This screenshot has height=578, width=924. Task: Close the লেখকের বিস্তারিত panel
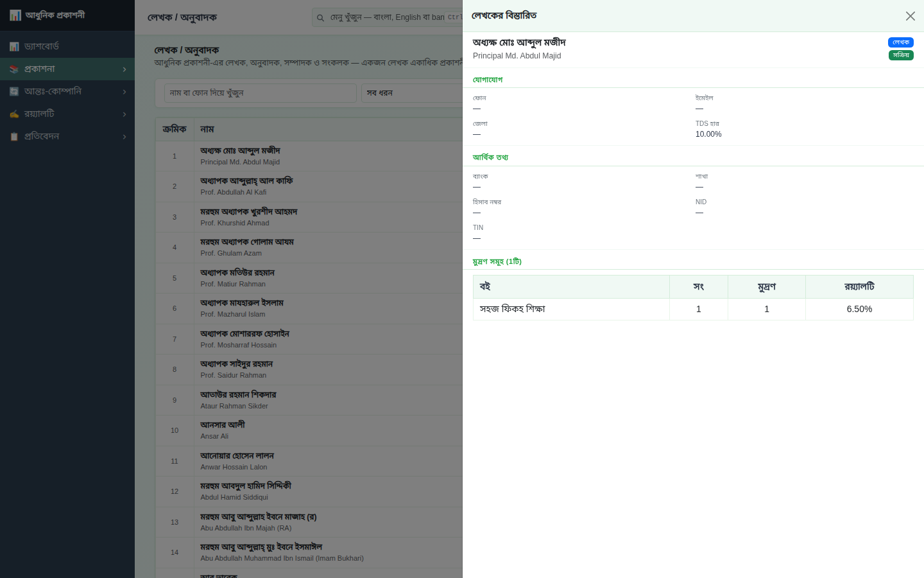point(910,16)
